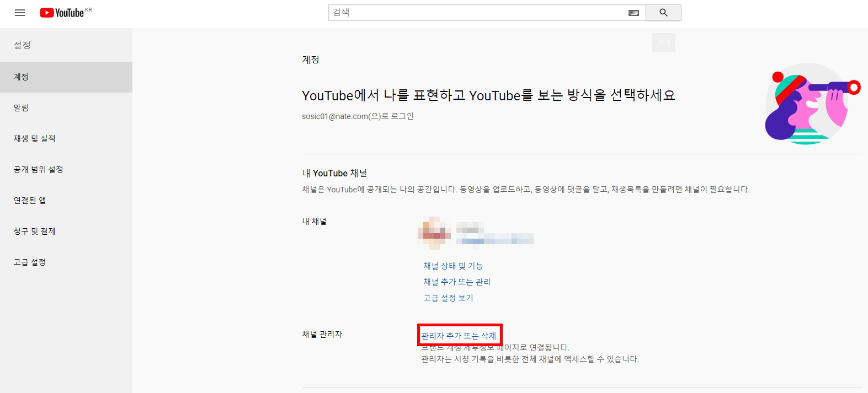Open 연결된 앱 page
The height and width of the screenshot is (393, 868).
(x=66, y=201)
